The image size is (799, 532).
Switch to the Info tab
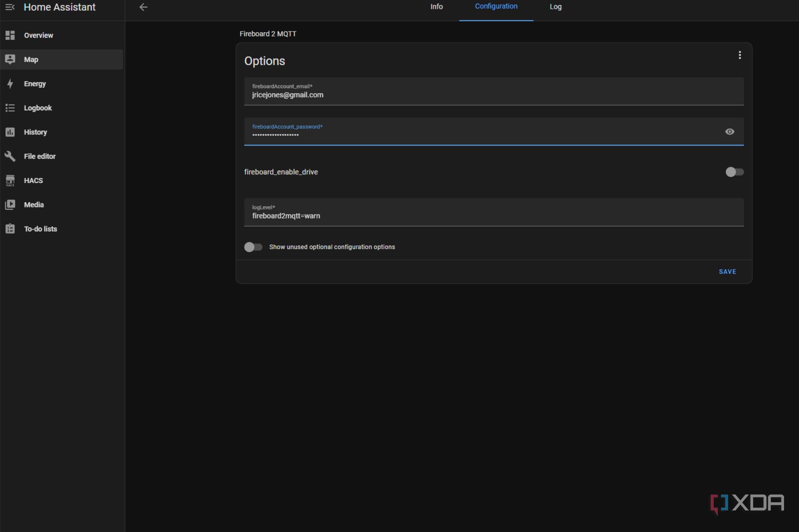(x=437, y=7)
